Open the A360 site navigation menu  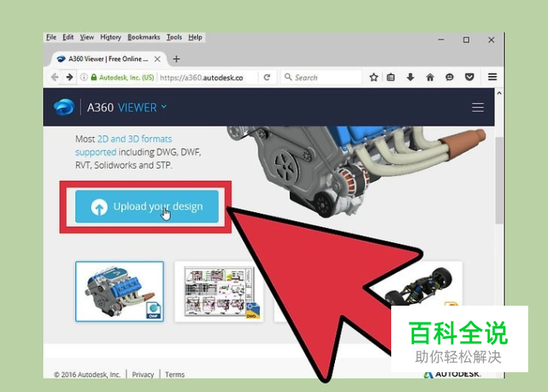478,107
